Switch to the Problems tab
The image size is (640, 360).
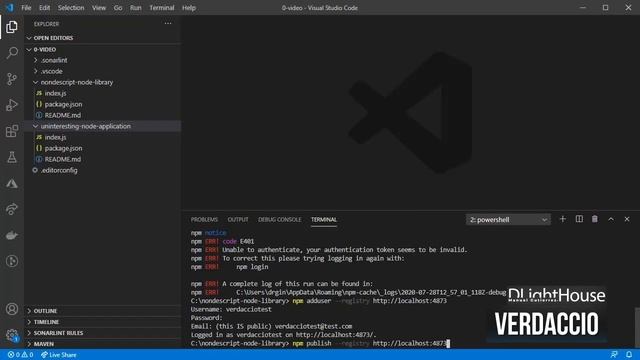coord(204,220)
